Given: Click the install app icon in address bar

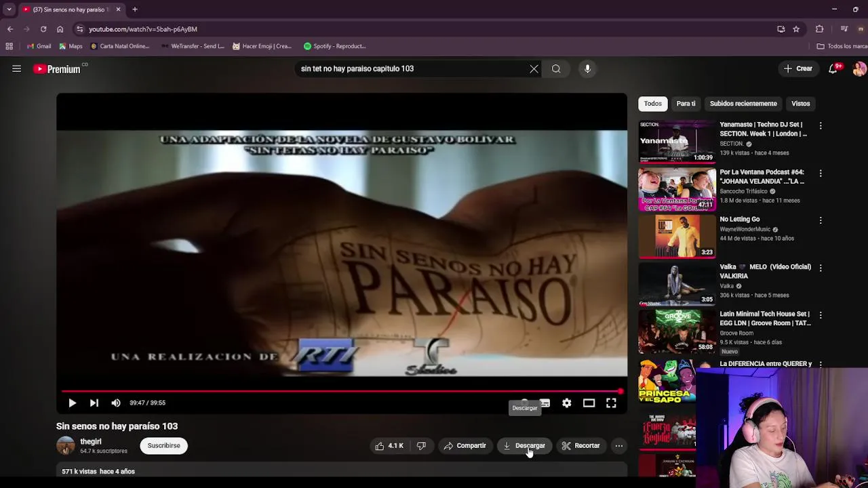Looking at the screenshot, I should [x=781, y=29].
